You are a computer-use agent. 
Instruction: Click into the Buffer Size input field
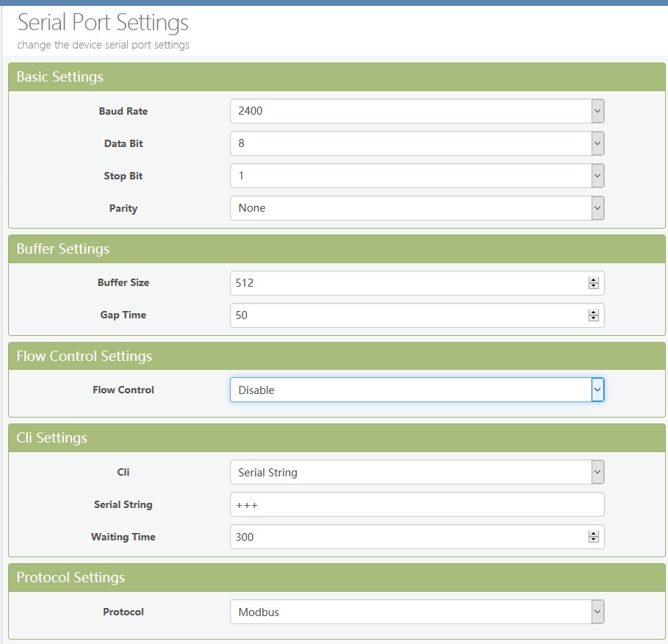pyautogui.click(x=404, y=283)
